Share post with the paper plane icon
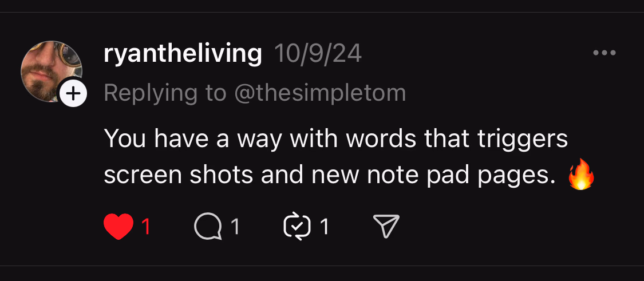This screenshot has width=644, height=281. point(385,227)
